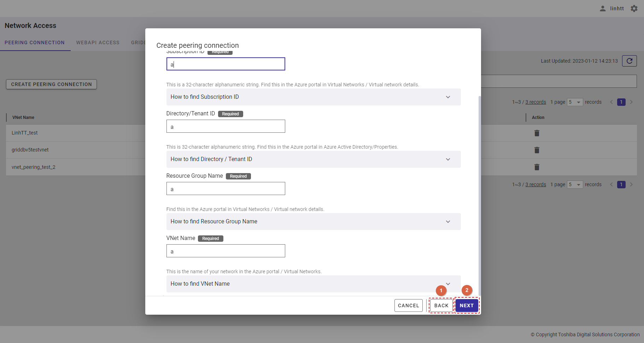Delete the LinhTT_test peering connection
This screenshot has height=343, width=644.
point(537,133)
